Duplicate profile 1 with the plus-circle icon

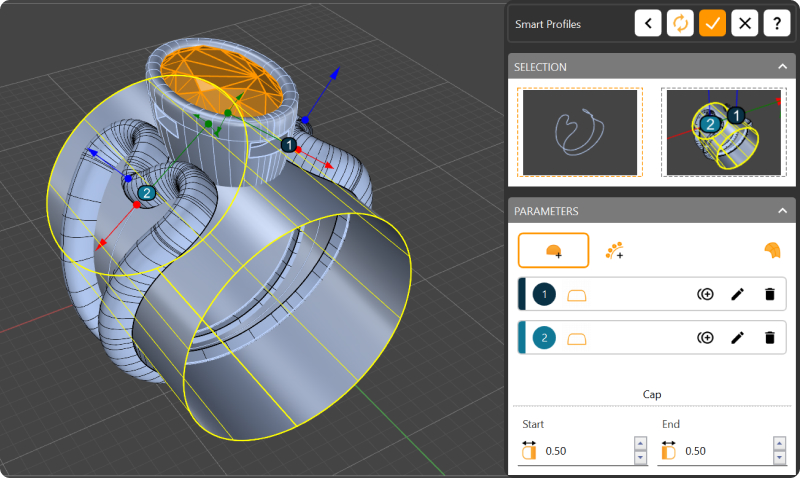(706, 294)
